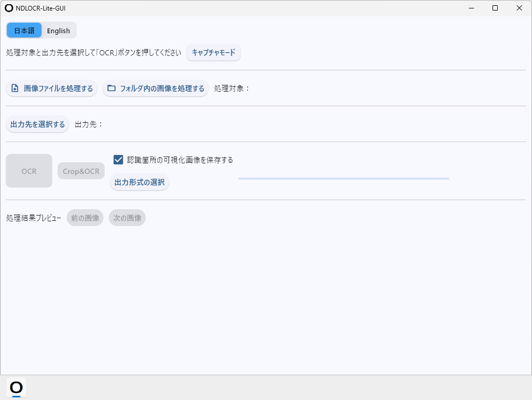Click the 処理対象： label
The height and width of the screenshot is (400, 532).
tap(232, 89)
